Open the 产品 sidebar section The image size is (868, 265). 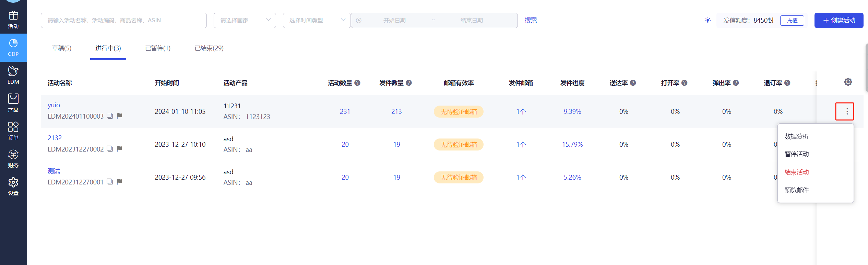[x=13, y=103]
